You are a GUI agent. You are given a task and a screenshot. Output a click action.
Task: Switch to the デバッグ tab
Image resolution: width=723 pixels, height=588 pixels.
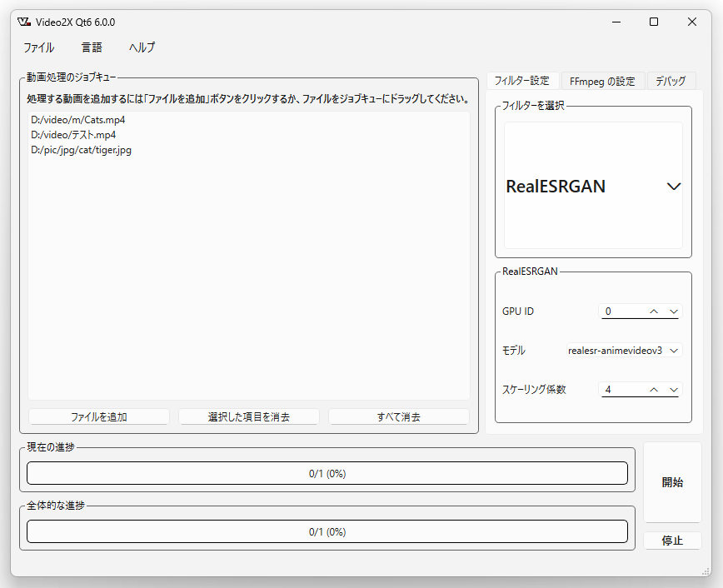click(x=671, y=81)
